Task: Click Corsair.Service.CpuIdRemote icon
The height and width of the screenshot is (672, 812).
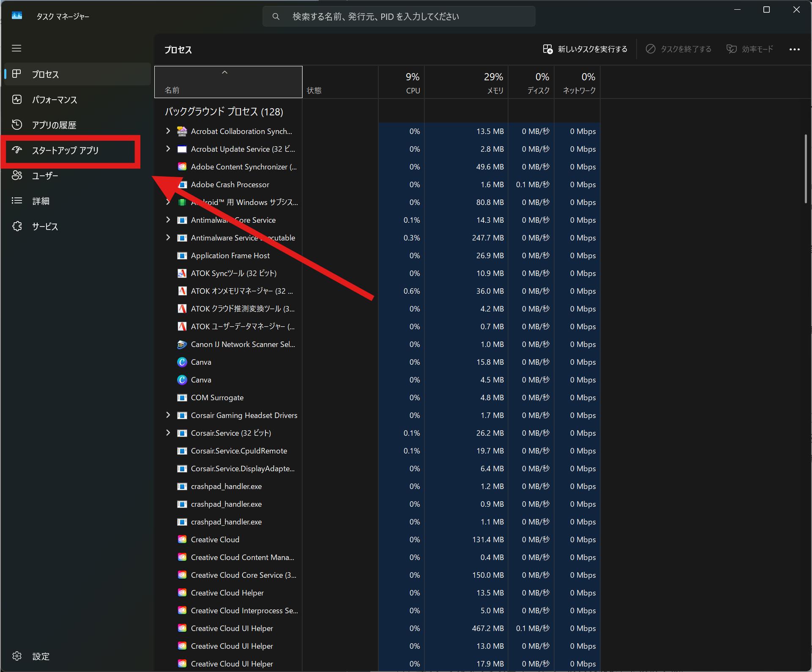Action: tap(182, 451)
